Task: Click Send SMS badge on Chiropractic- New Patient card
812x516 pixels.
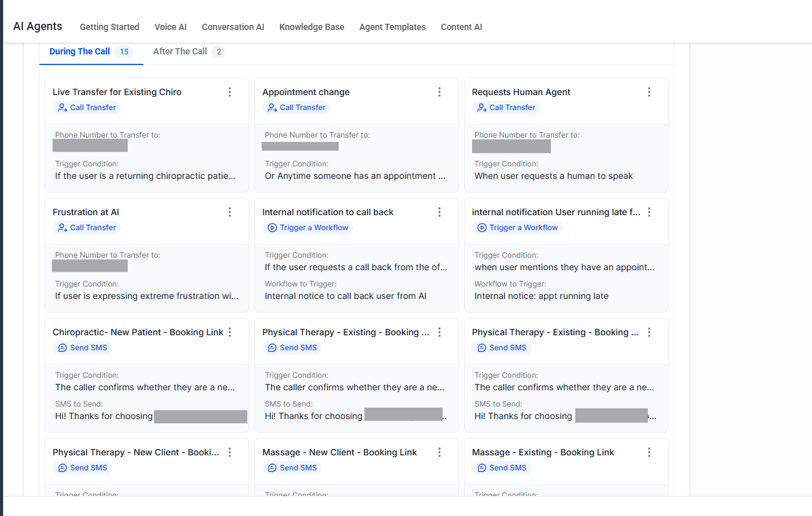Action: [83, 348]
